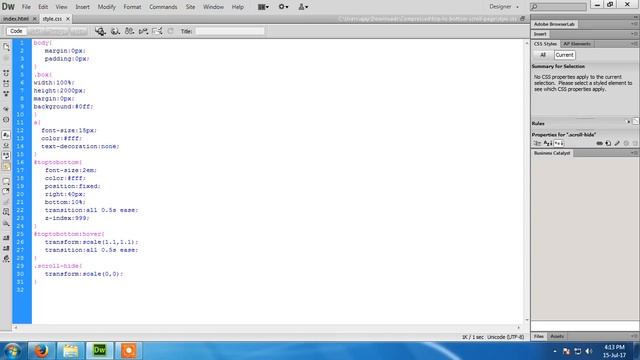
Task: Show List View in CSS properties
Action: pos(548,143)
